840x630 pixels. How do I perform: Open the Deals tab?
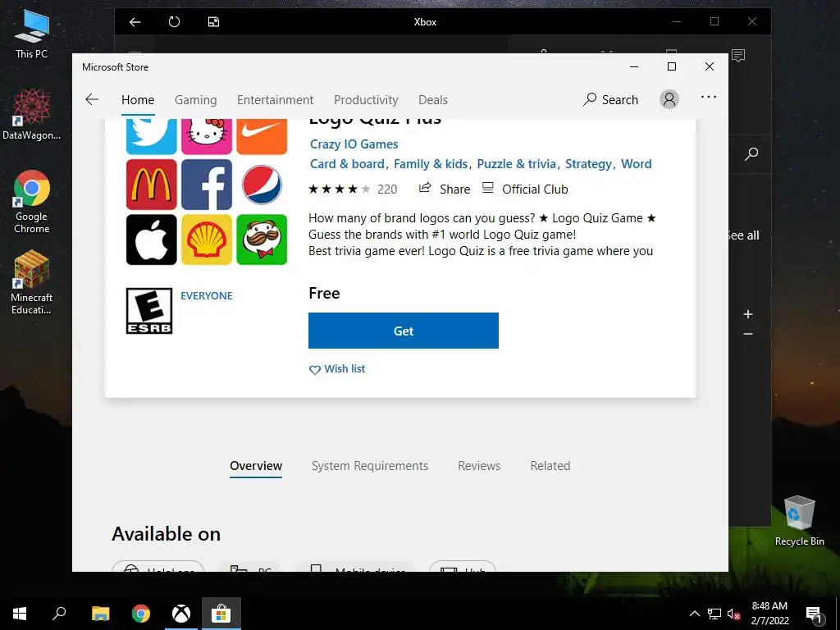(x=433, y=100)
